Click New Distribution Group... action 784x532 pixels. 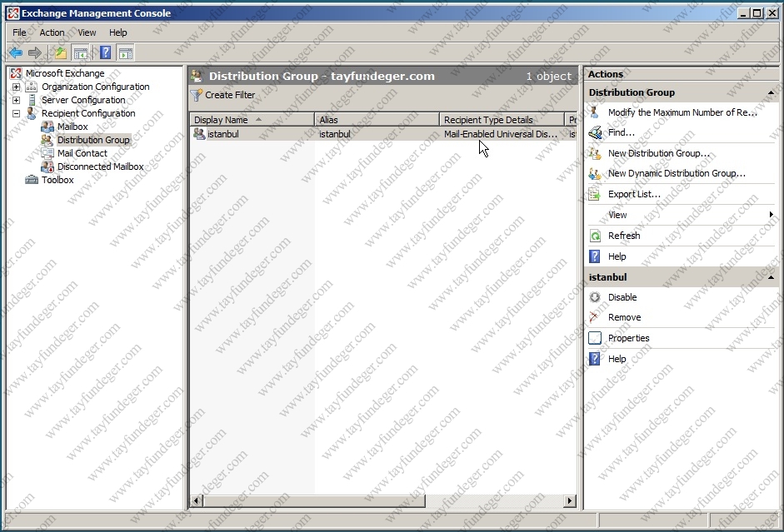[x=659, y=153]
